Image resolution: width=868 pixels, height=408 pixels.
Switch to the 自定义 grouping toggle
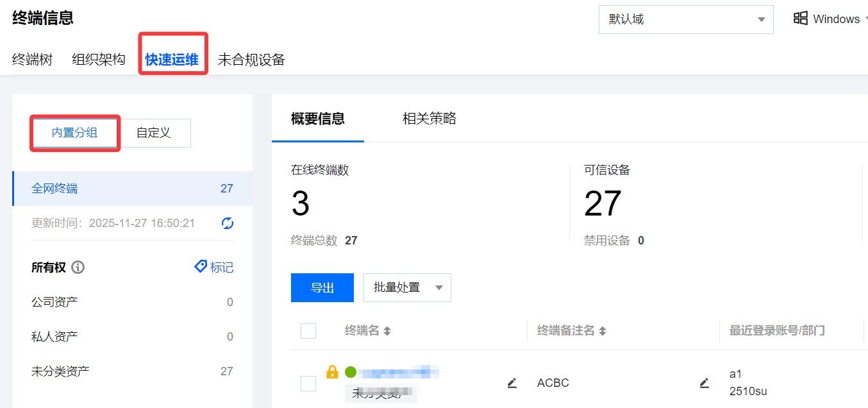coord(154,133)
